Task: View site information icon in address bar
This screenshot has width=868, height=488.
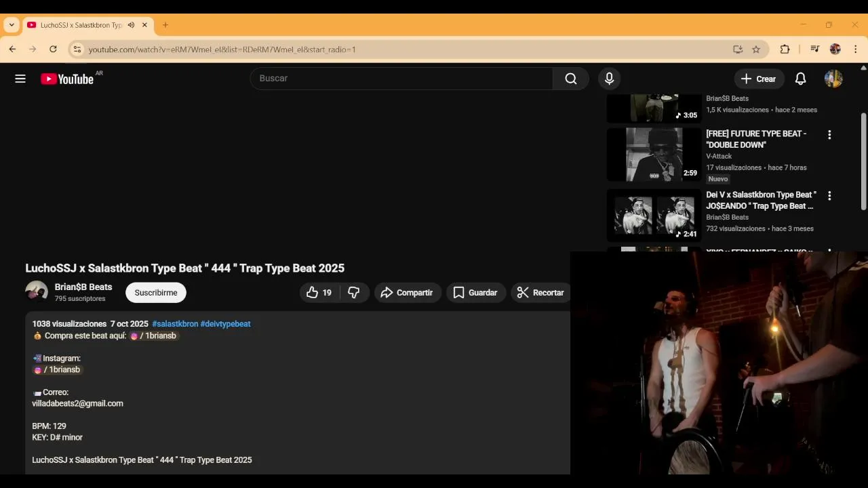Action: point(77,49)
